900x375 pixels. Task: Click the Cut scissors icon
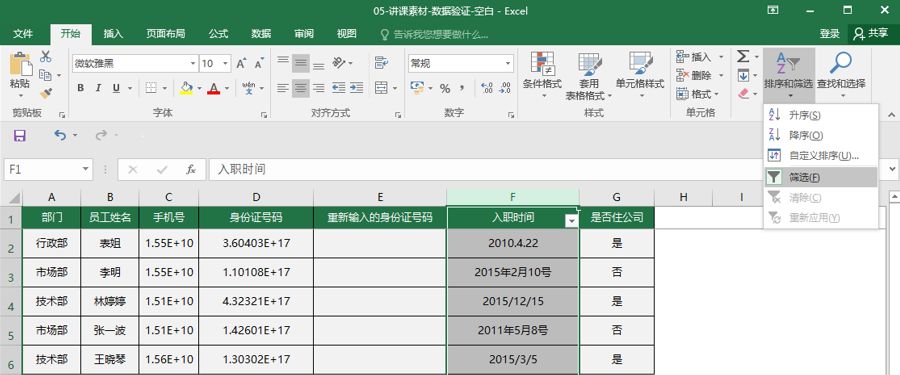tap(45, 57)
